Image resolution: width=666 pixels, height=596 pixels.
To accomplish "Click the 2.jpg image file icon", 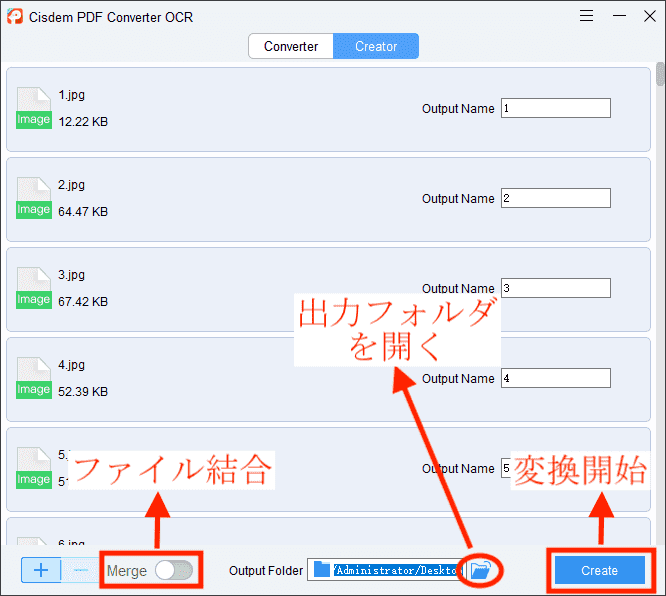I will coord(34,198).
